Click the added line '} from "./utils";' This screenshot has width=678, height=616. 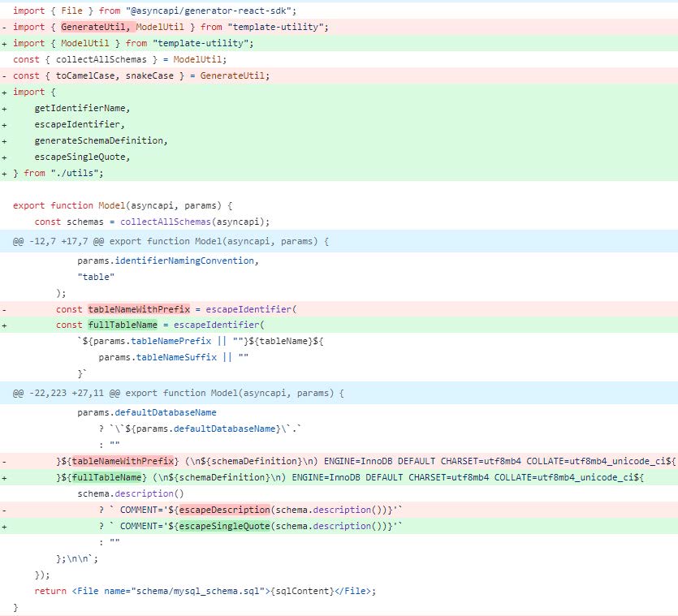pyautogui.click(x=339, y=173)
